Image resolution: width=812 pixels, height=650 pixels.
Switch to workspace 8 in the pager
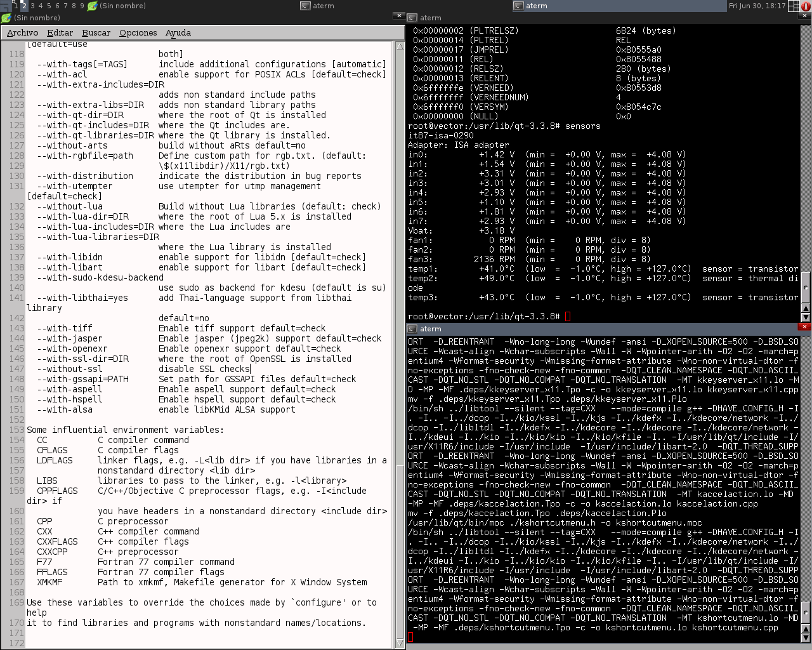pyautogui.click(x=74, y=6)
